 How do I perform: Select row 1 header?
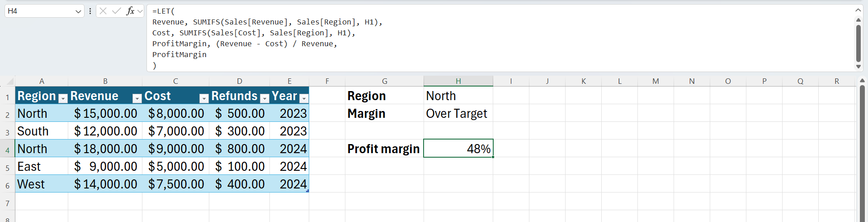[x=7, y=96]
